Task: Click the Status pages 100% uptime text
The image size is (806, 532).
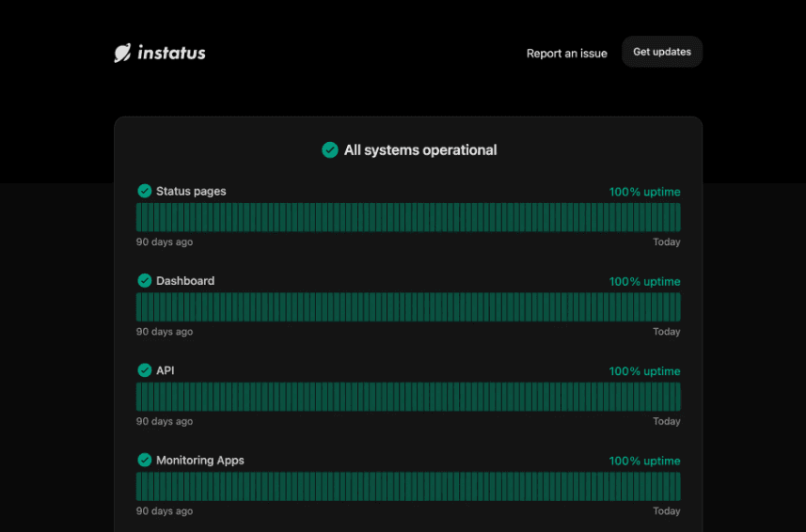Action: point(644,192)
